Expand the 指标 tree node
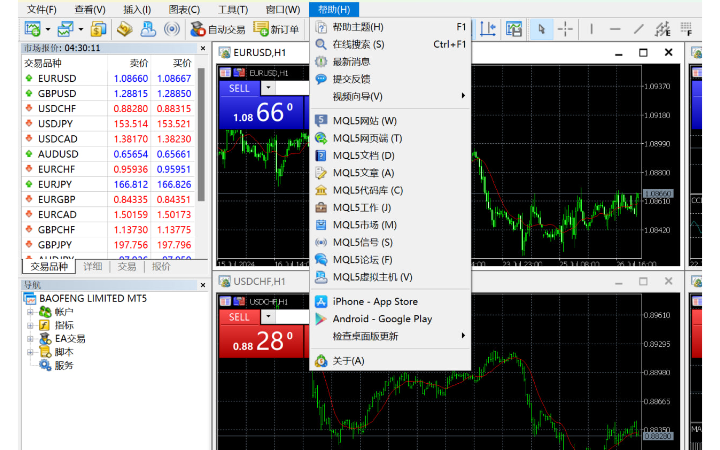 coord(30,326)
